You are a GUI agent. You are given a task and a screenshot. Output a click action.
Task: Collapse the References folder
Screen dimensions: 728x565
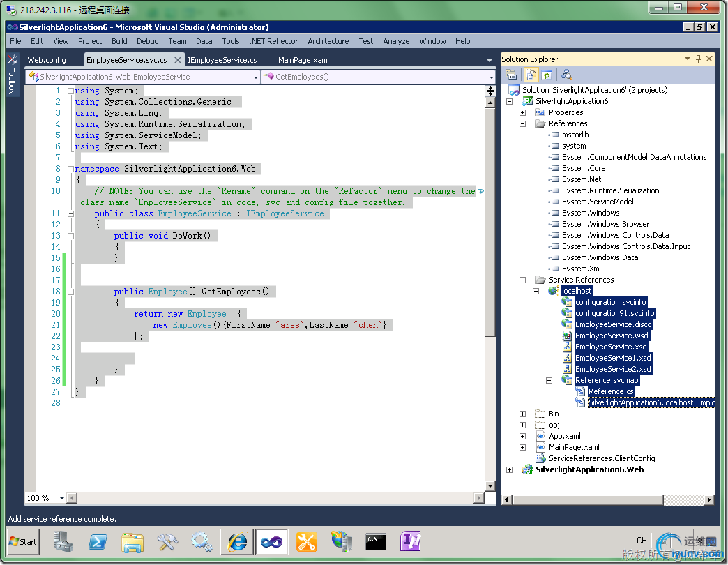pyautogui.click(x=523, y=123)
